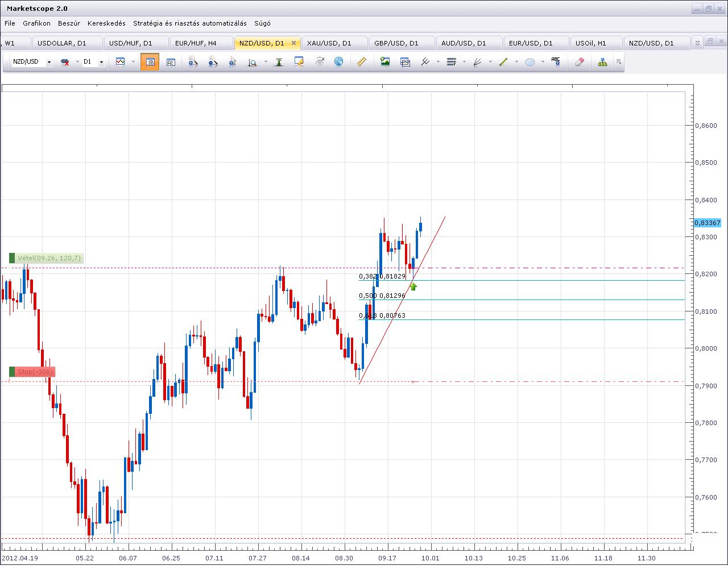Switch to the USOil, H1 tab
This screenshot has height=582, width=728.
pyautogui.click(x=595, y=43)
